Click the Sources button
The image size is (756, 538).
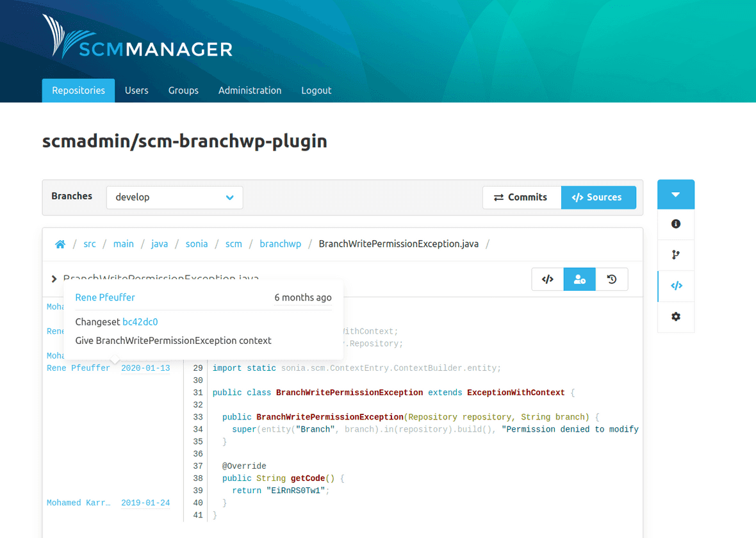[x=598, y=197]
